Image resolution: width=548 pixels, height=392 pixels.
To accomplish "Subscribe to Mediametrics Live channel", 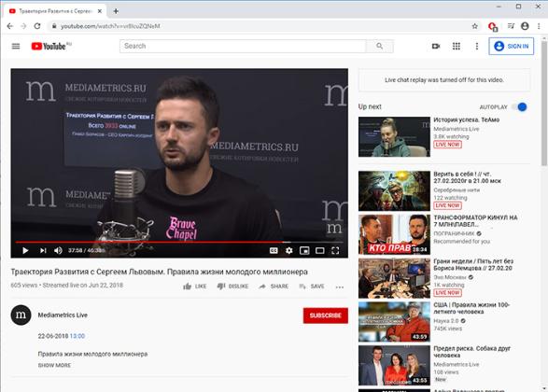I will (x=326, y=315).
